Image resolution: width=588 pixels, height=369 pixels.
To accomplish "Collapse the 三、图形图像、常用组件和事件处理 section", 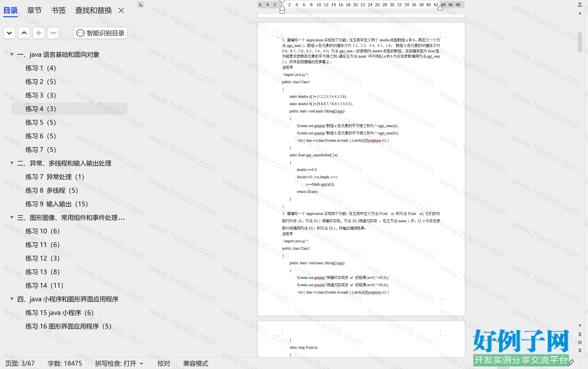I will (12, 217).
